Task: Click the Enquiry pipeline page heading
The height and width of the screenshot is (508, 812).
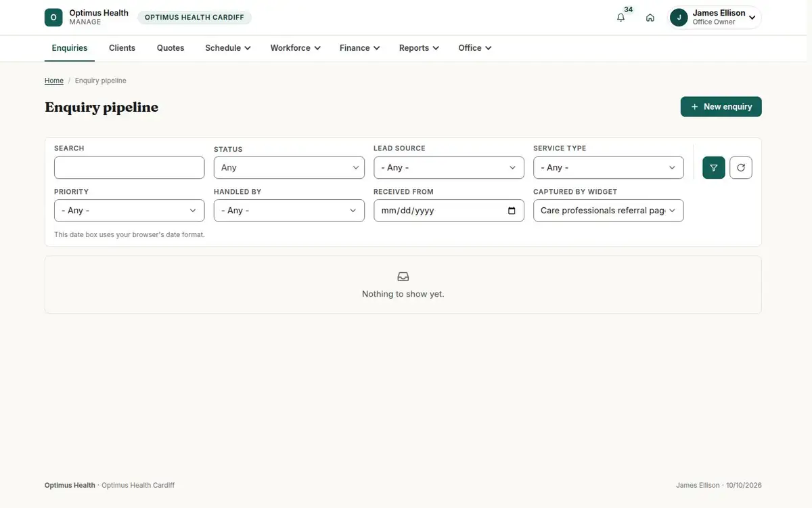Action: [x=101, y=107]
